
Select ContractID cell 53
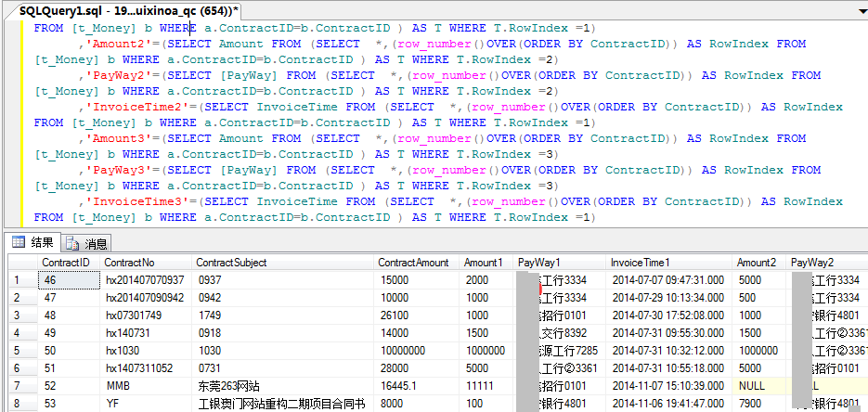(x=70, y=404)
